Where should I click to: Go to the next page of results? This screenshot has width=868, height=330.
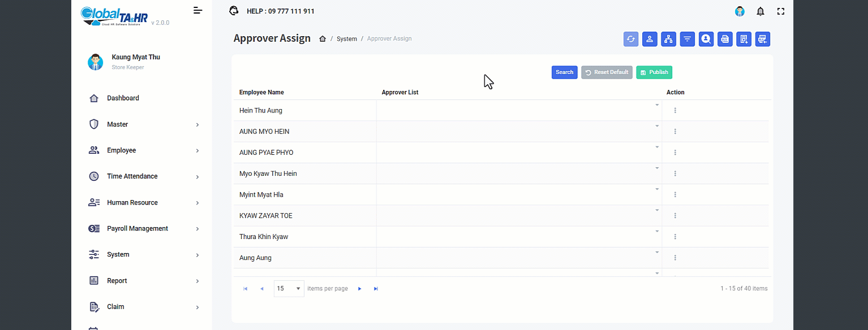point(359,289)
